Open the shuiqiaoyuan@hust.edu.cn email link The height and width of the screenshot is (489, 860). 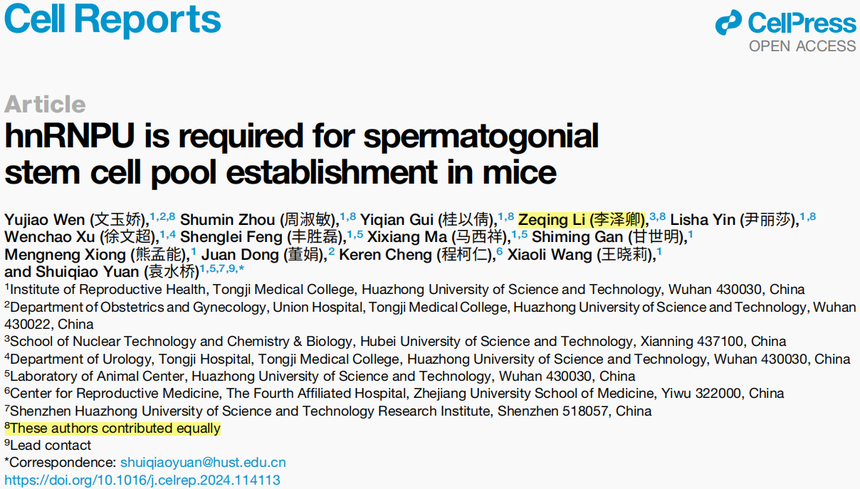point(203,462)
